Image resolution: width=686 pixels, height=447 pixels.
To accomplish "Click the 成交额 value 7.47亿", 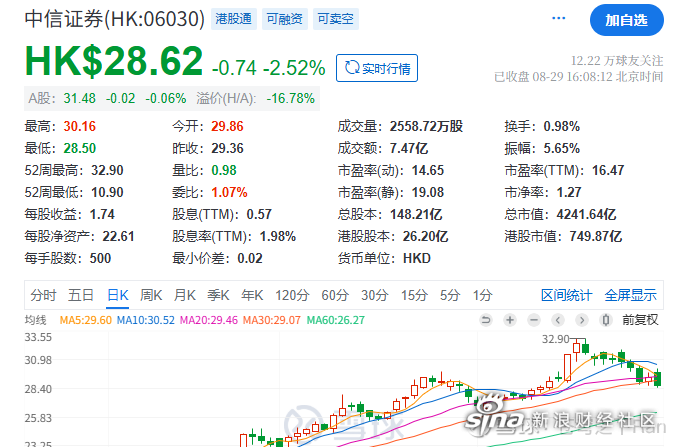I will 409,148.
